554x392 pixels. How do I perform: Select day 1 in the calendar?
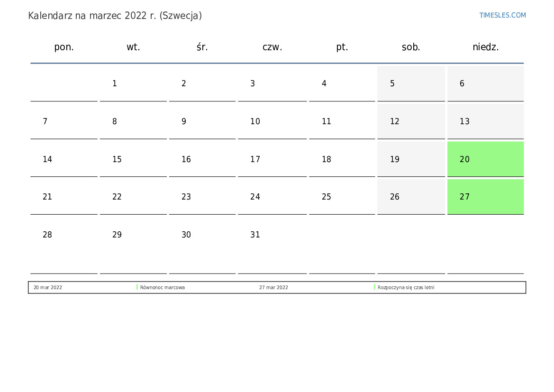tap(133, 83)
